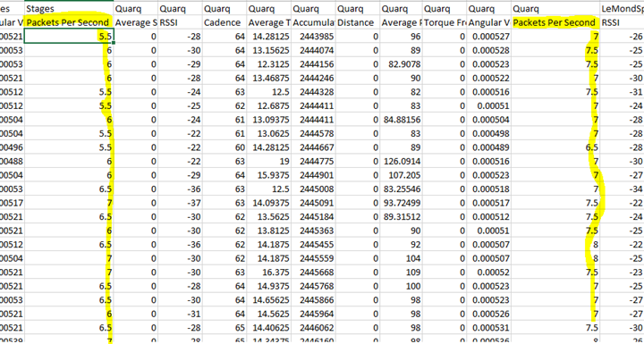Select the power value 82.9078
Image resolution: width=644 pixels, height=344 pixels.
click(402, 64)
